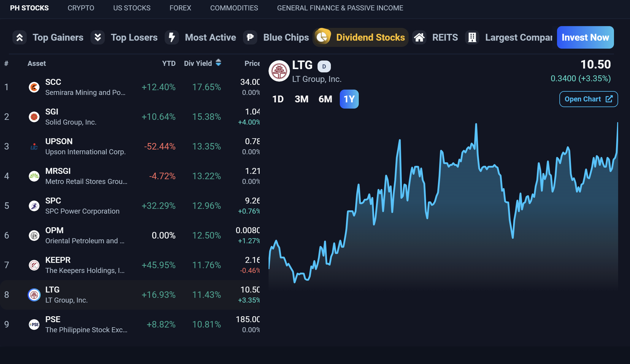Click the Top Gainers double-chevron up icon
The image size is (630, 364).
coord(20,38)
